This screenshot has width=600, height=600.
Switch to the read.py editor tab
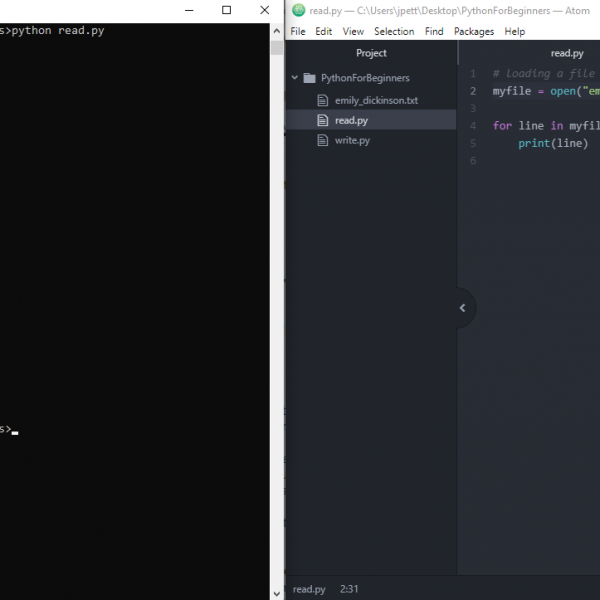click(567, 53)
